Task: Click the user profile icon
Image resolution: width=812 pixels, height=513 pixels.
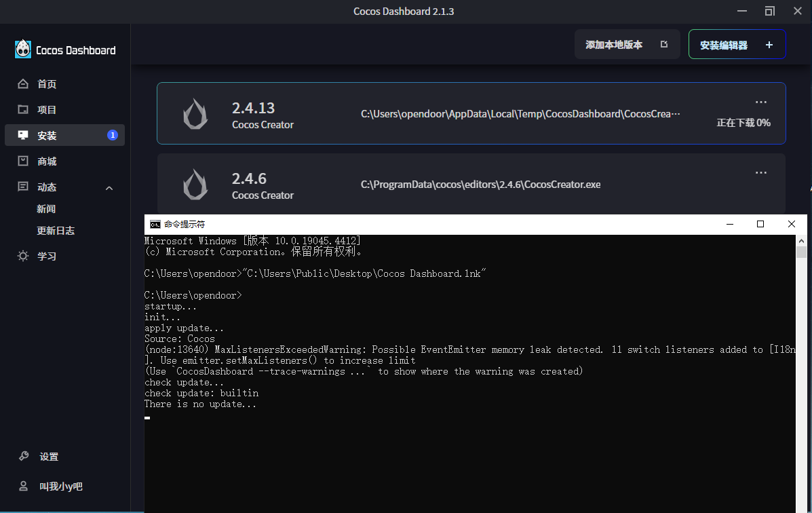Action: (23, 486)
